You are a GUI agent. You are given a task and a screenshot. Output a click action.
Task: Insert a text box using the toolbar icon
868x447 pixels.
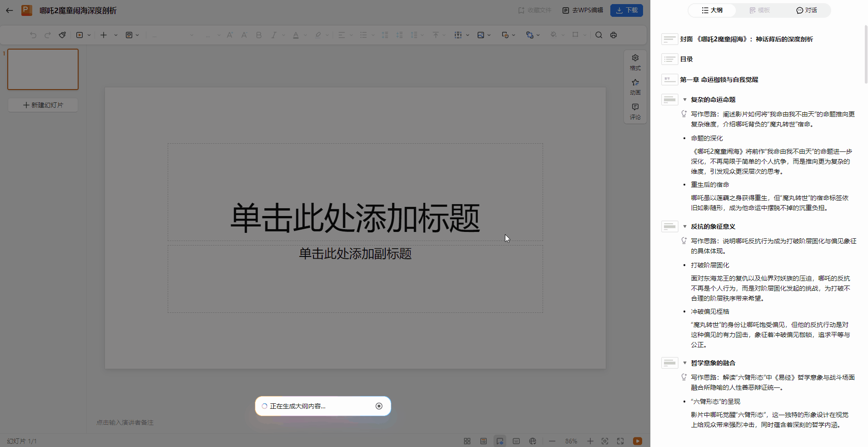[x=458, y=35]
